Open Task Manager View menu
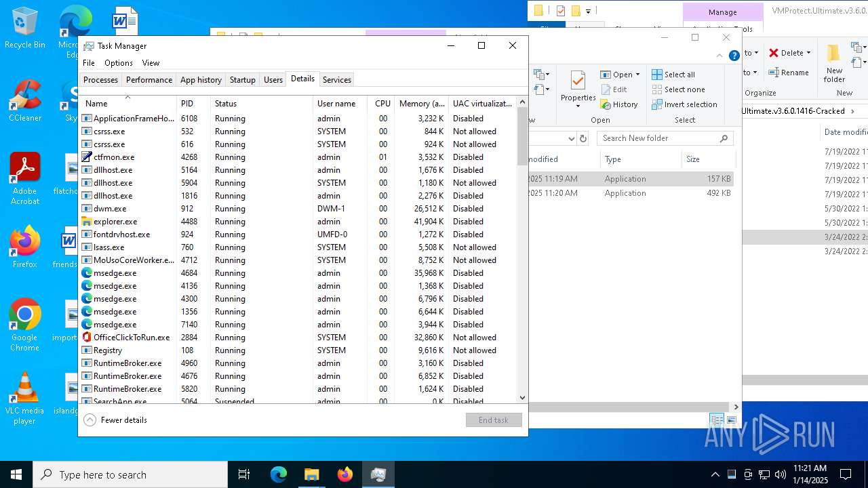The height and width of the screenshot is (488, 868). [151, 63]
